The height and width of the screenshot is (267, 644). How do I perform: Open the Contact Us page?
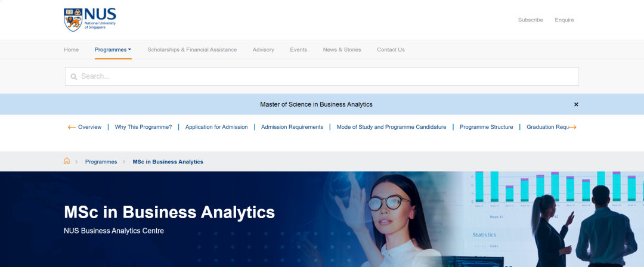point(391,49)
